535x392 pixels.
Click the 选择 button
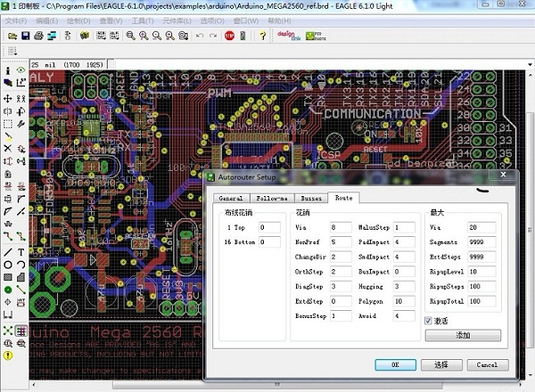441,364
